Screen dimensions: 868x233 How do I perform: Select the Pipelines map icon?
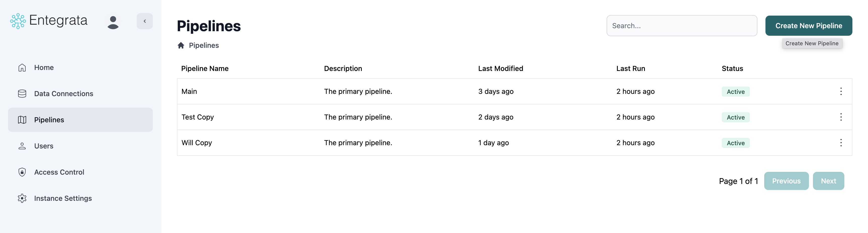click(22, 120)
